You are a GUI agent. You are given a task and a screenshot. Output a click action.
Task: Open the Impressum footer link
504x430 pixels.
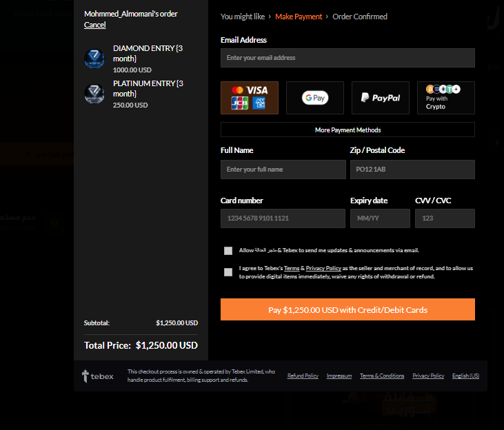tap(339, 376)
